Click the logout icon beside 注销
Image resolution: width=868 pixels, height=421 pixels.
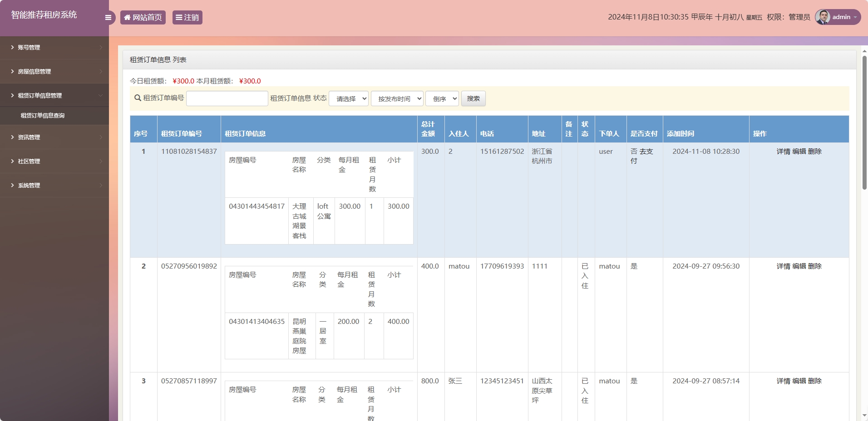click(x=178, y=17)
